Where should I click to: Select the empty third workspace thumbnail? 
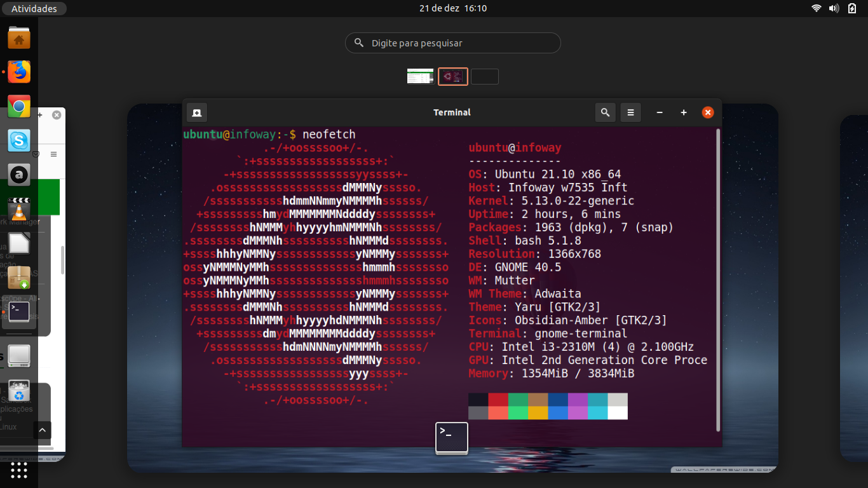(x=485, y=77)
